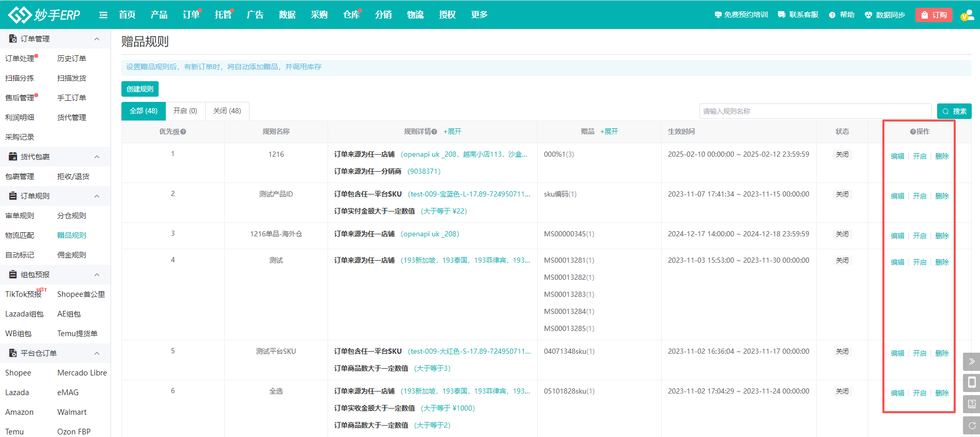Viewport: 980px width, 437px height.
Task: Click the hamburger menu icon beside the logo
Action: (x=103, y=15)
